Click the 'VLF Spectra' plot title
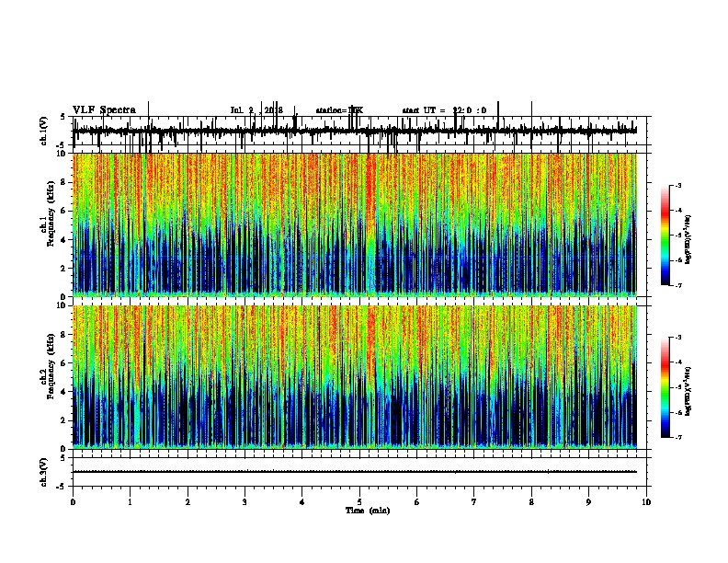The image size is (728, 563). click(104, 109)
